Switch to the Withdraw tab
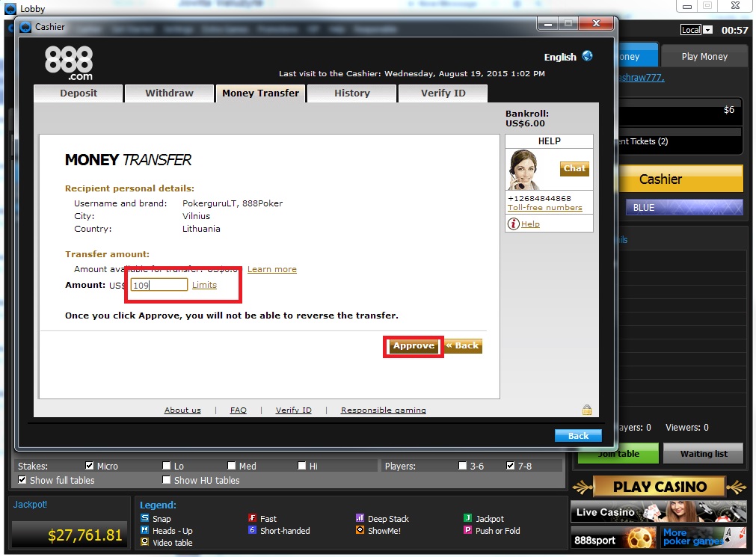Screen dimensions: 756x557 [x=169, y=93]
